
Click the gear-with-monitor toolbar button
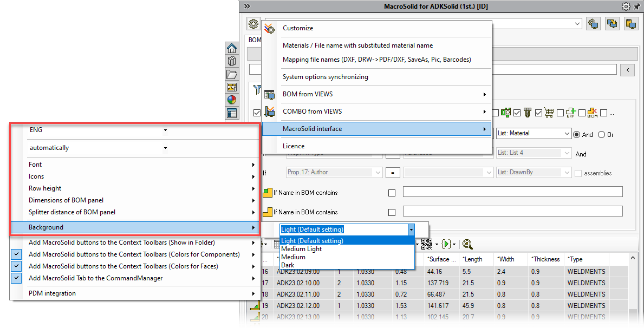[x=593, y=23]
